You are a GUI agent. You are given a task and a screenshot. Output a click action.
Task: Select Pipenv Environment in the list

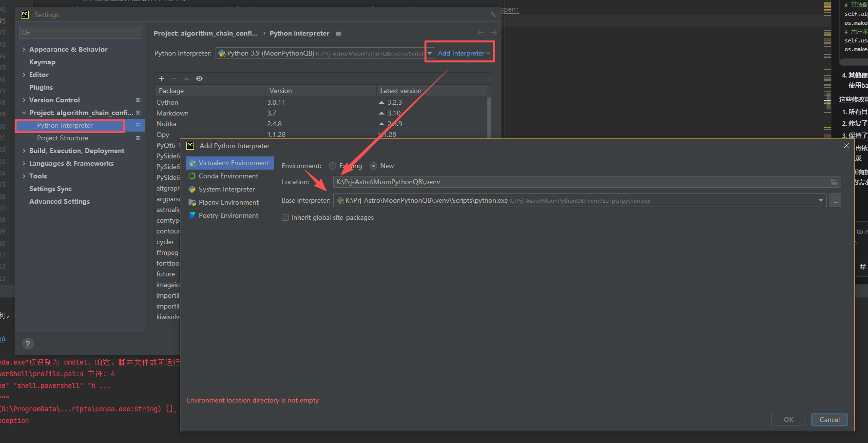click(x=230, y=202)
